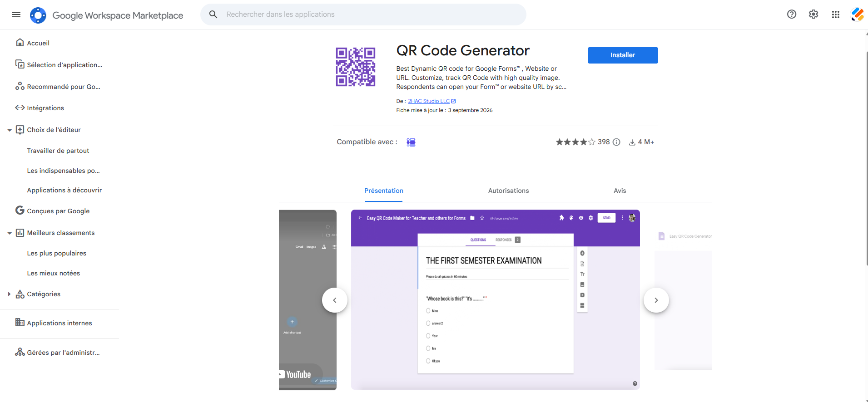Switch to the Autorisations tab

pyautogui.click(x=508, y=191)
